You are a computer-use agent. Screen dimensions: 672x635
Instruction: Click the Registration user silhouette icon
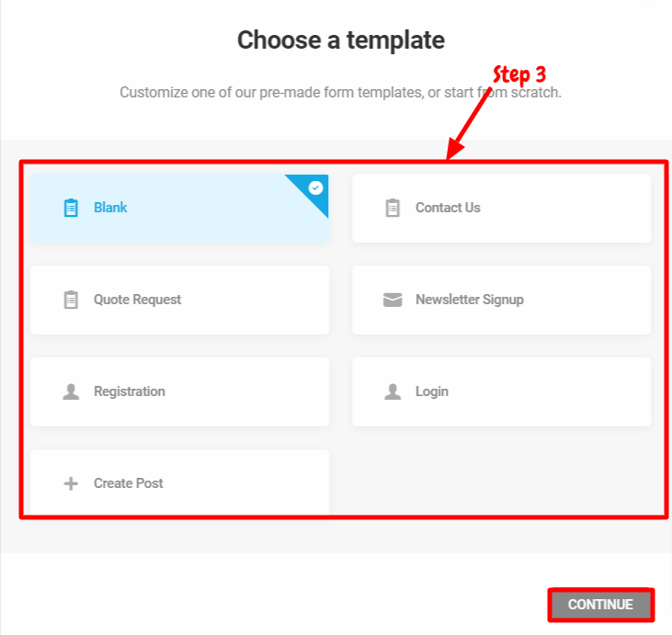coord(71,391)
